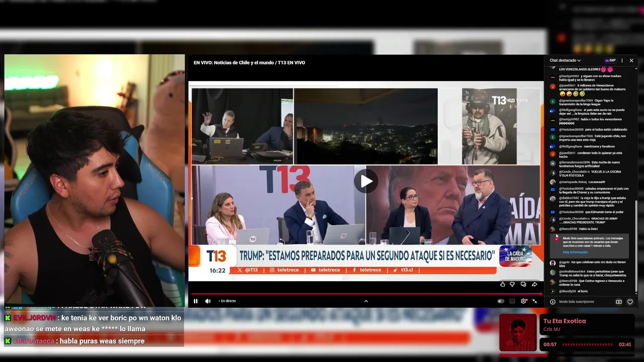
Task: Click @WolfgangRane avatar on 'mentirosos y fanaticos'
Action: tap(552, 146)
